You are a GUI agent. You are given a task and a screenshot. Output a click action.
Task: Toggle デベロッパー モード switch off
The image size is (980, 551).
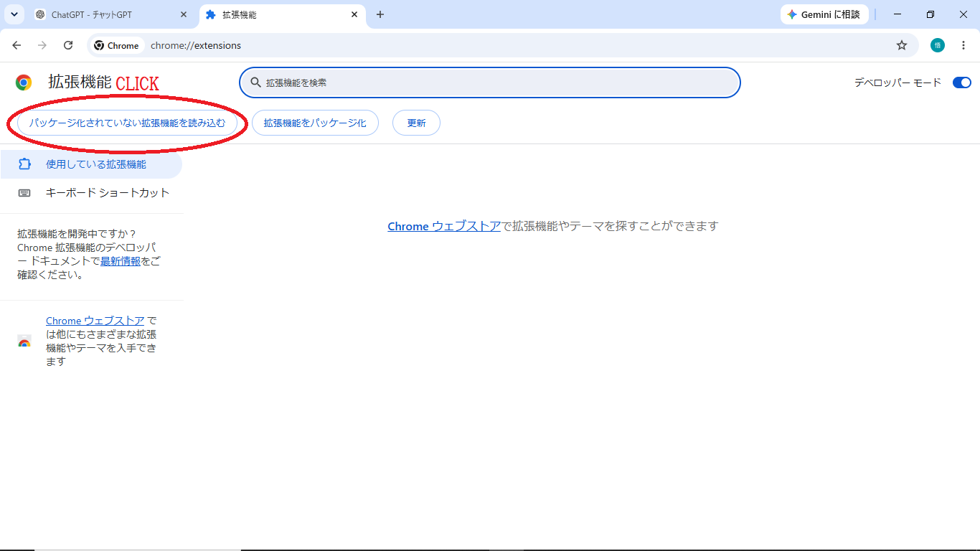pyautogui.click(x=961, y=83)
